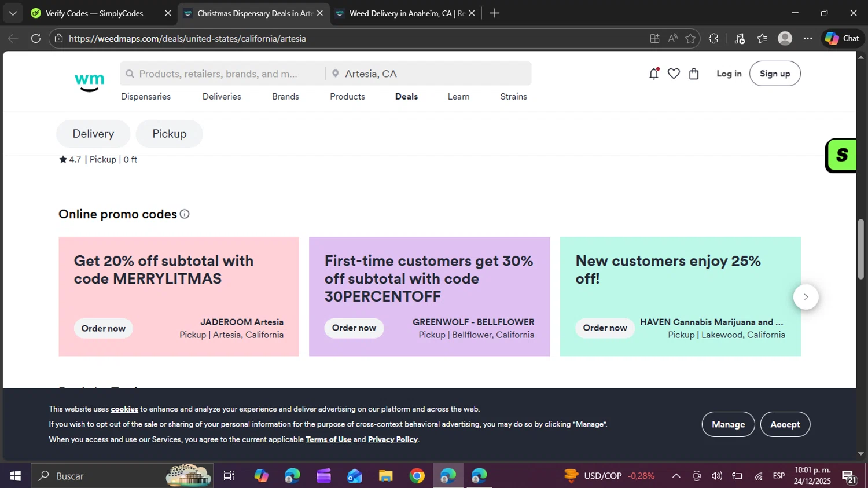
Task: Close the Christmas Dispensary Deals tab
Action: coord(320,13)
